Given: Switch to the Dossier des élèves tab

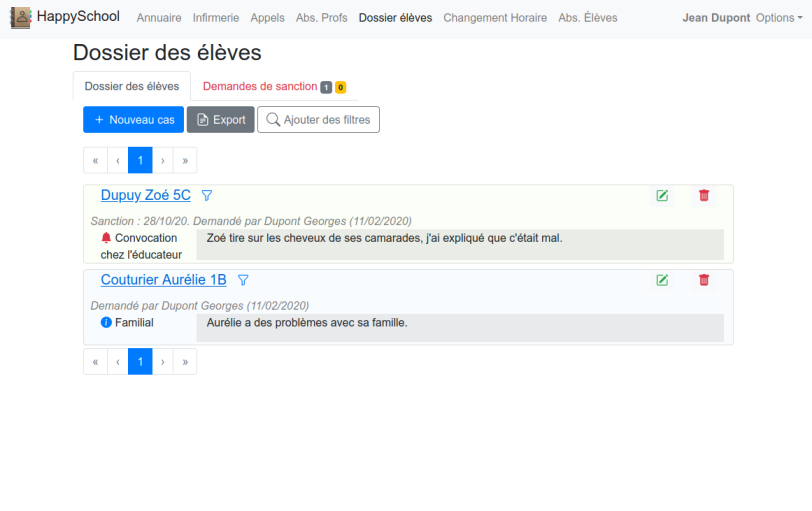Looking at the screenshot, I should pos(132,86).
